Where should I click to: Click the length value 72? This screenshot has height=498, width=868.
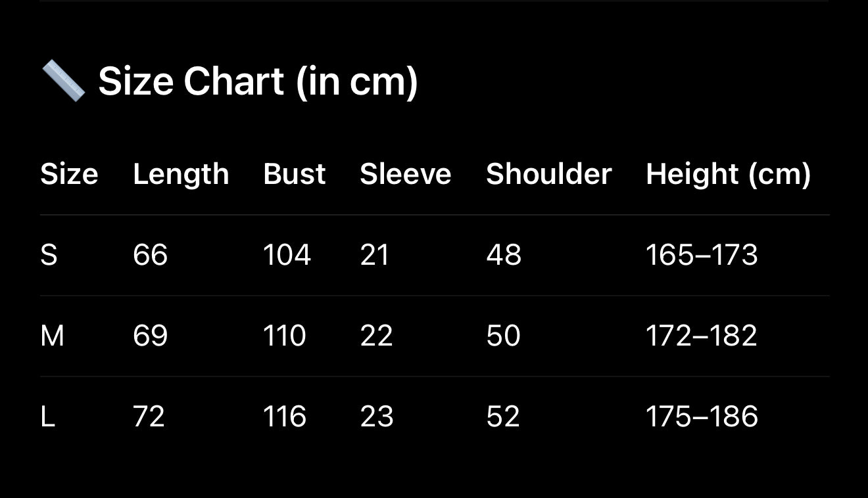point(149,417)
